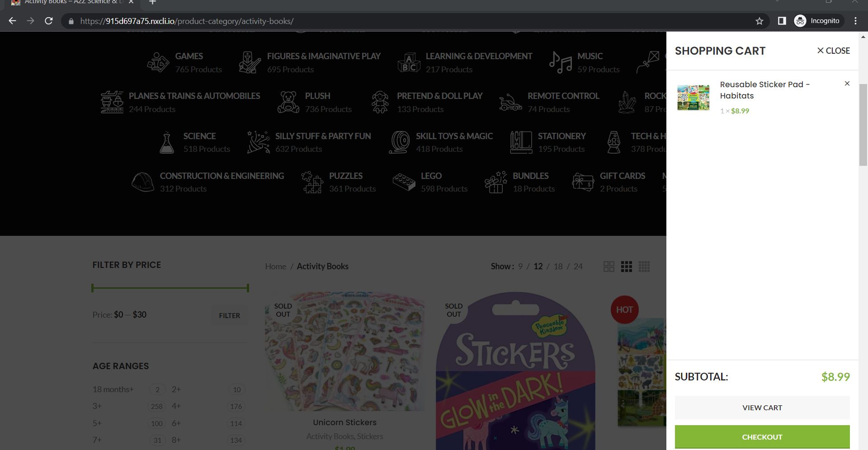Bookmark this page with the star icon
The height and width of the screenshot is (450, 868).
759,21
